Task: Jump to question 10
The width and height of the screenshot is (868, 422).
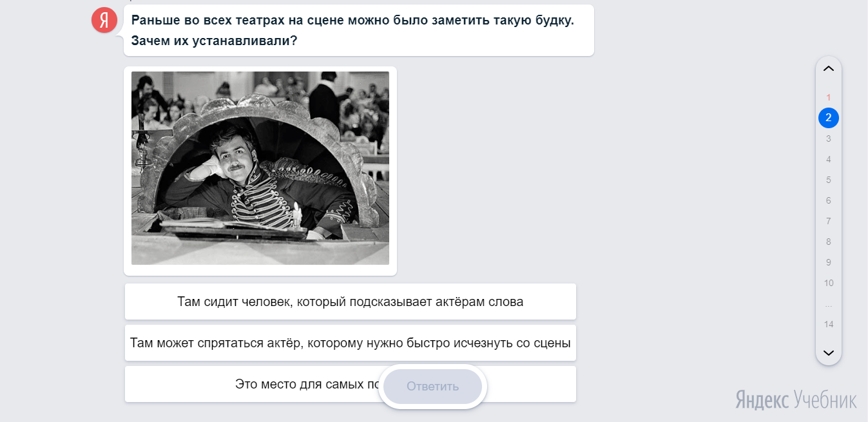Action: coord(828,283)
